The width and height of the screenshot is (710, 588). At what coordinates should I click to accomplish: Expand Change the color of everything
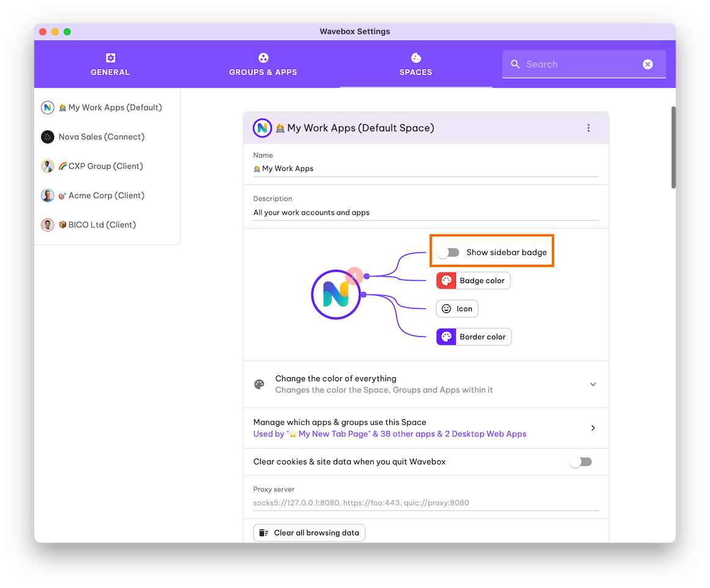tap(426, 384)
